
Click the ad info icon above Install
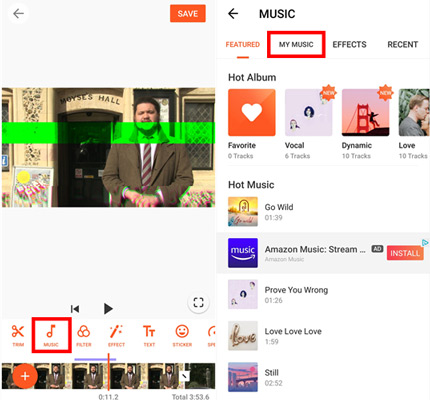[x=425, y=243]
